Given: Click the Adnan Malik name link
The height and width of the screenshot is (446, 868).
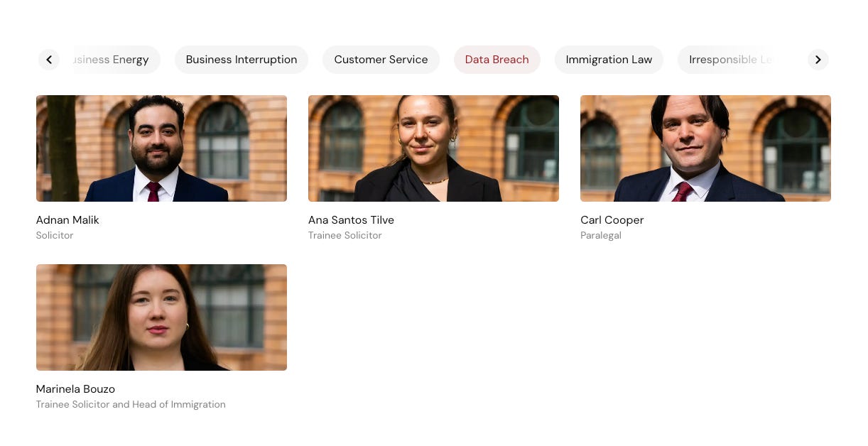Looking at the screenshot, I should [67, 220].
